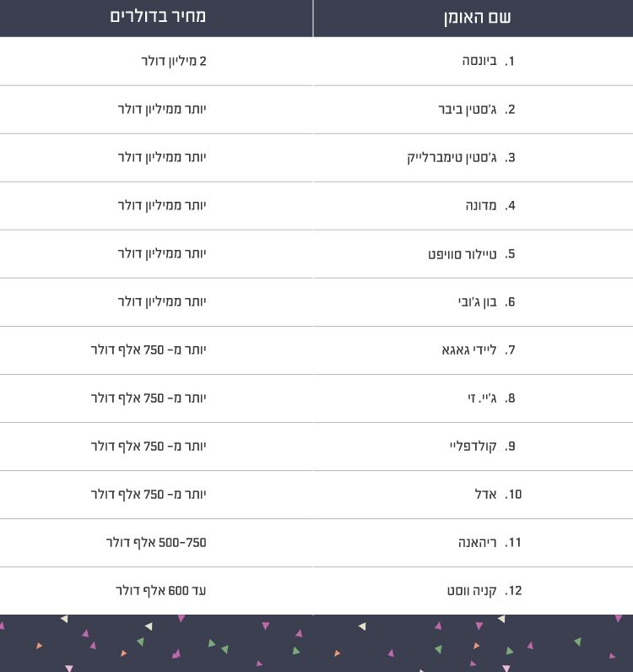Screen dimensions: 633x672
Task: Select row 2 artist 'ג'סטין ביבר'
Action: (467, 109)
